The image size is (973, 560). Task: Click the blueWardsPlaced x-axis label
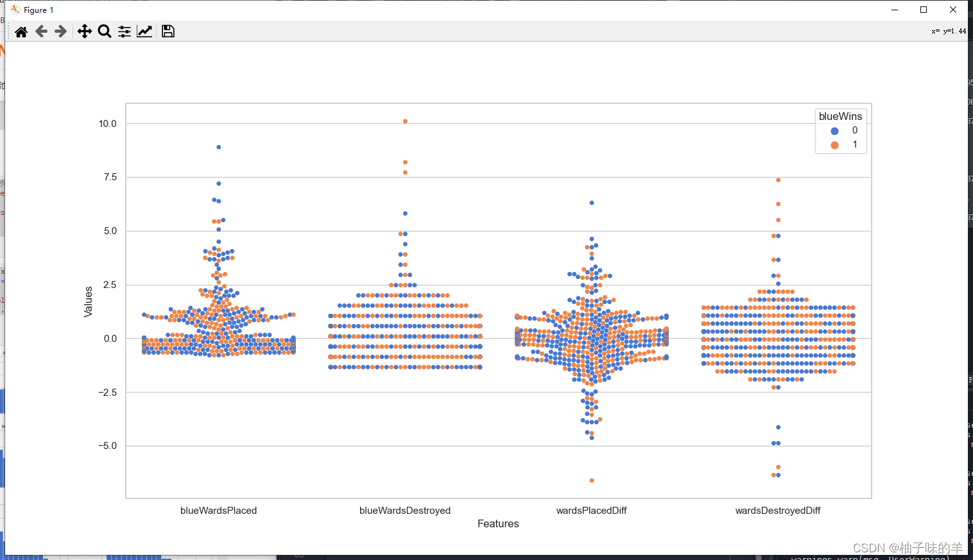218,511
